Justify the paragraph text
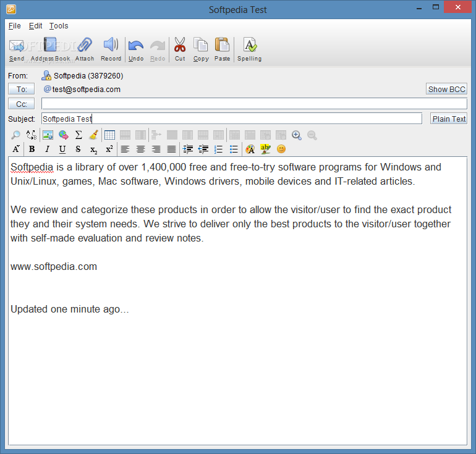This screenshot has height=454, width=476. [x=171, y=149]
